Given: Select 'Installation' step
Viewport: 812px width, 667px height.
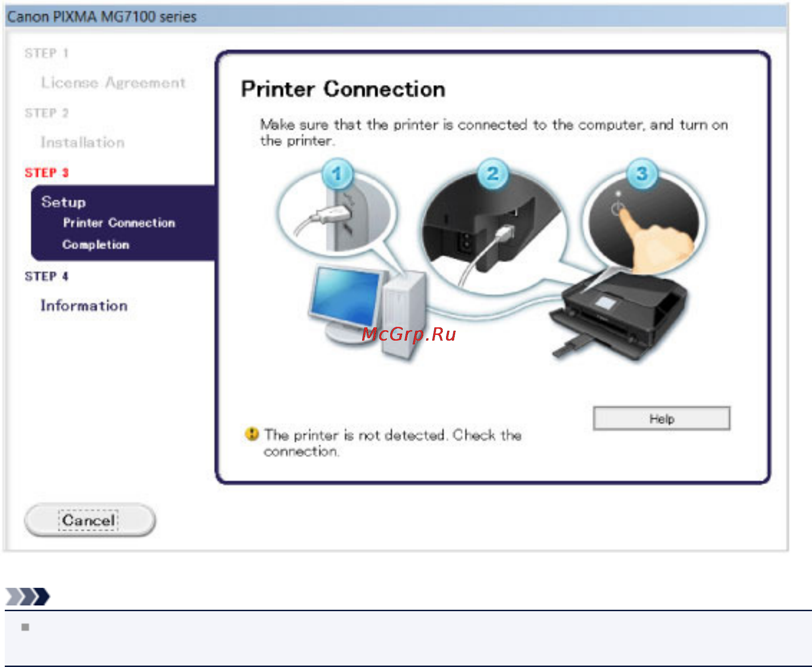Looking at the screenshot, I should (83, 142).
